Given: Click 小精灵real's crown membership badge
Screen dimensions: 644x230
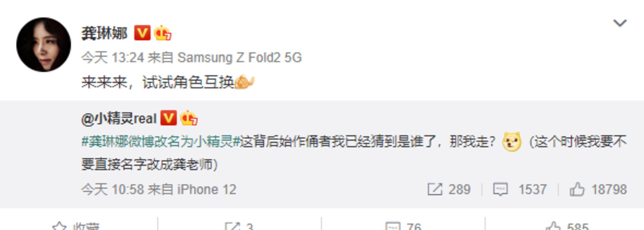Looking at the screenshot, I should point(189,118).
